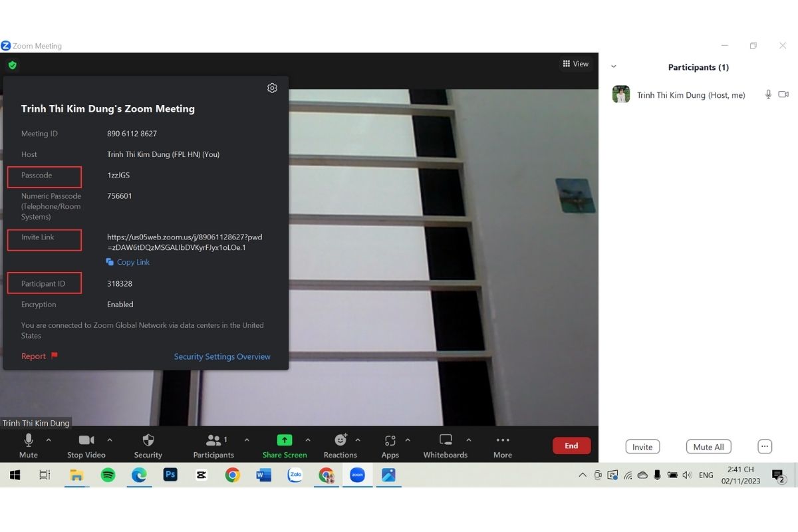
Task: Open File Explorer from taskbar
Action: pos(76,475)
